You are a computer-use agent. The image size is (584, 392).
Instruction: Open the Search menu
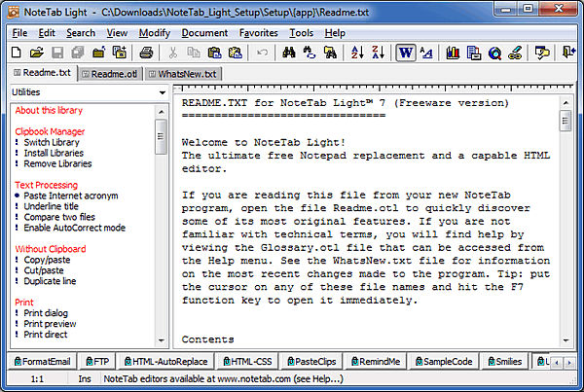click(x=81, y=33)
